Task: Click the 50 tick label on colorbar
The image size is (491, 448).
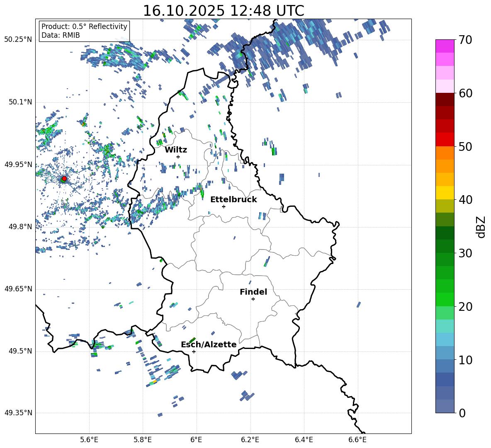Action: 465,146
